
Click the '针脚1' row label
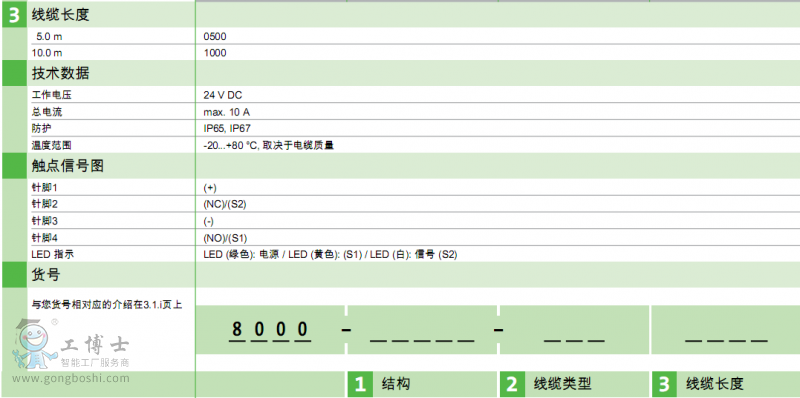tap(44, 188)
